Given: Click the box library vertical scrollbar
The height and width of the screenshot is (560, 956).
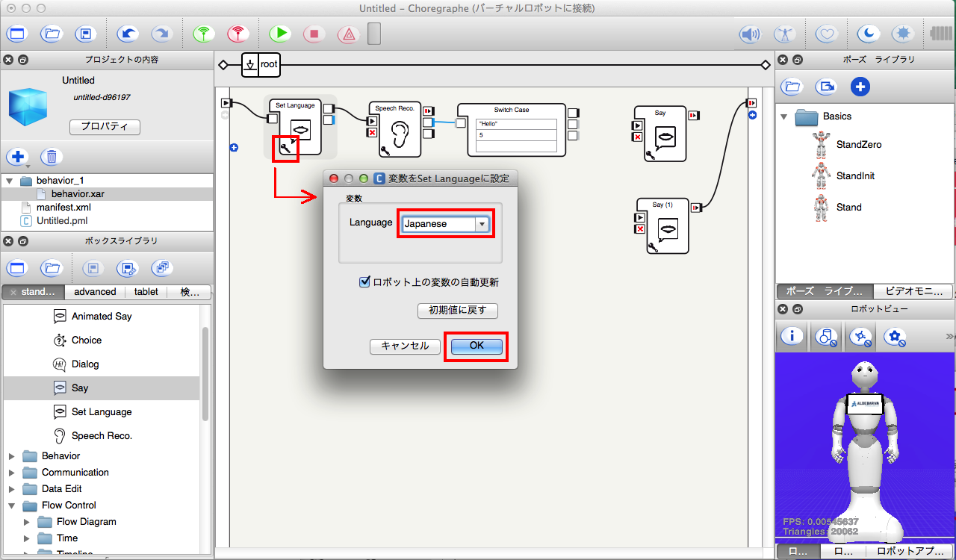Looking at the screenshot, I should click(205, 373).
